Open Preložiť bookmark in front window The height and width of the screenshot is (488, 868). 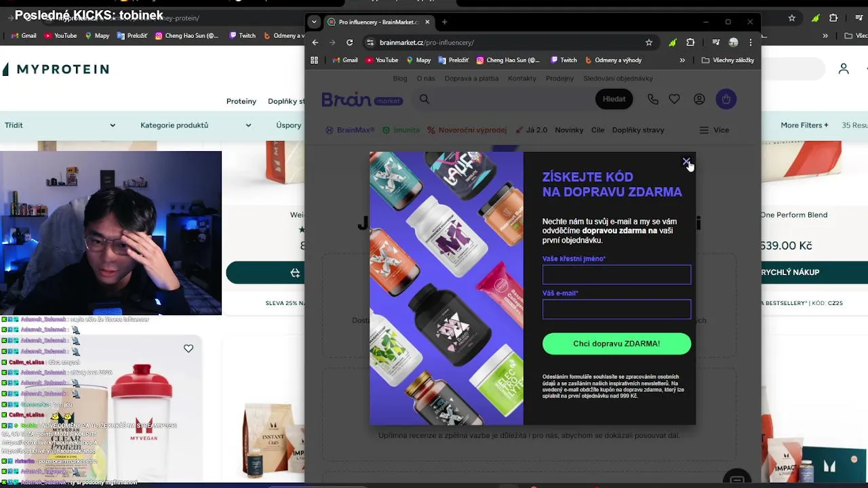coord(453,60)
